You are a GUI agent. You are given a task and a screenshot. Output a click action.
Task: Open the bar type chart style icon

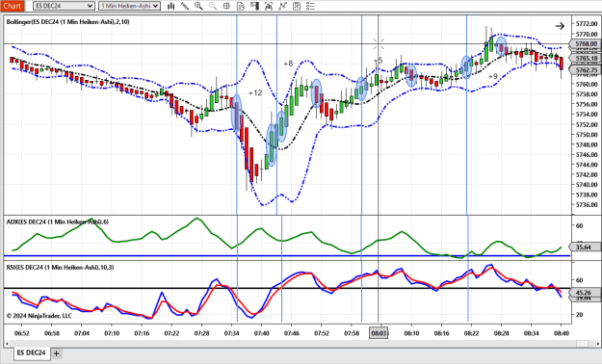coord(170,6)
